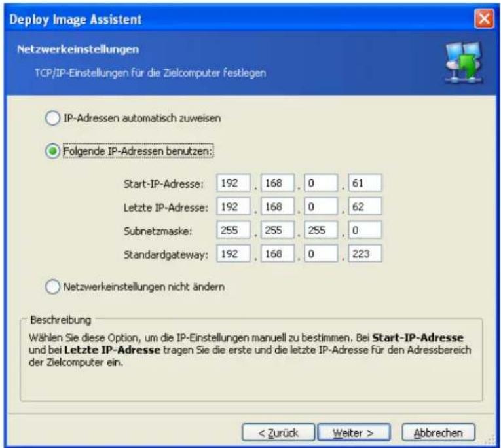501x448 pixels.
Task: Click Subnetzmaske last octet field showing 0
Action: (365, 230)
